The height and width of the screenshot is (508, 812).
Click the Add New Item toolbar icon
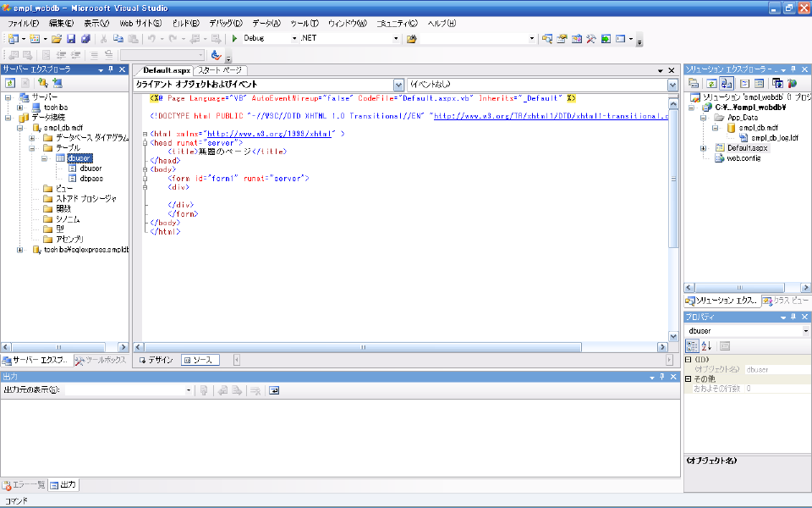(35, 39)
